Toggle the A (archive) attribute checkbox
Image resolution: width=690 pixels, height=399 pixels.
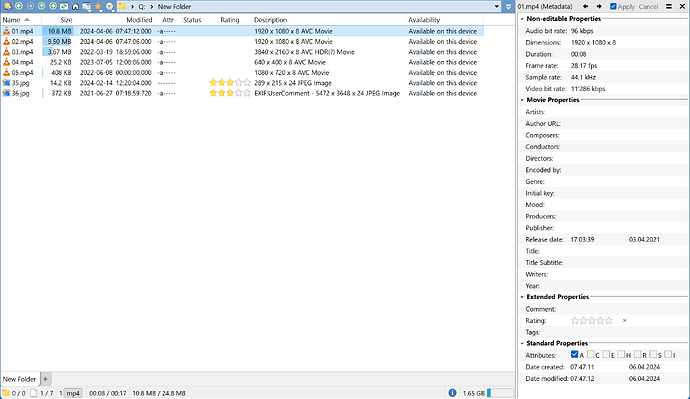pos(574,354)
